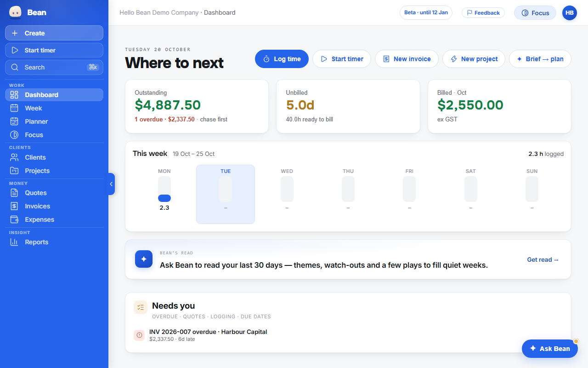
Task: Click the Outstanding $4,887.50 card
Action: click(x=197, y=106)
